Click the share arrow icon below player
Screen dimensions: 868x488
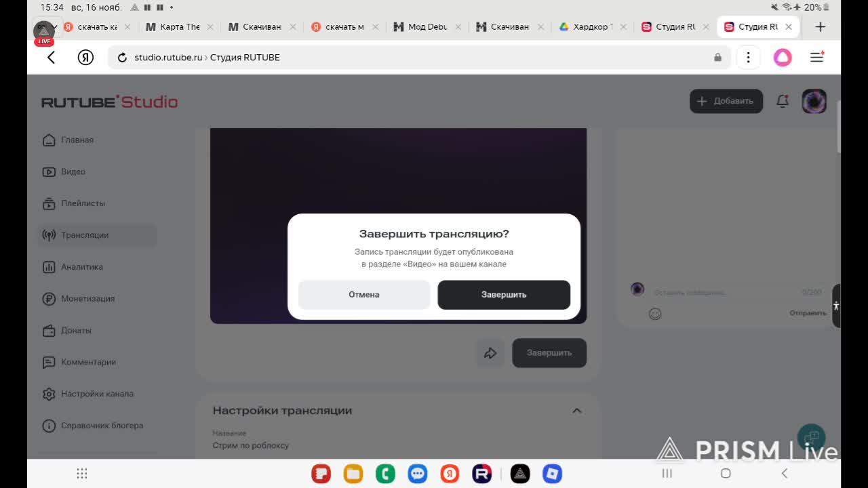490,353
